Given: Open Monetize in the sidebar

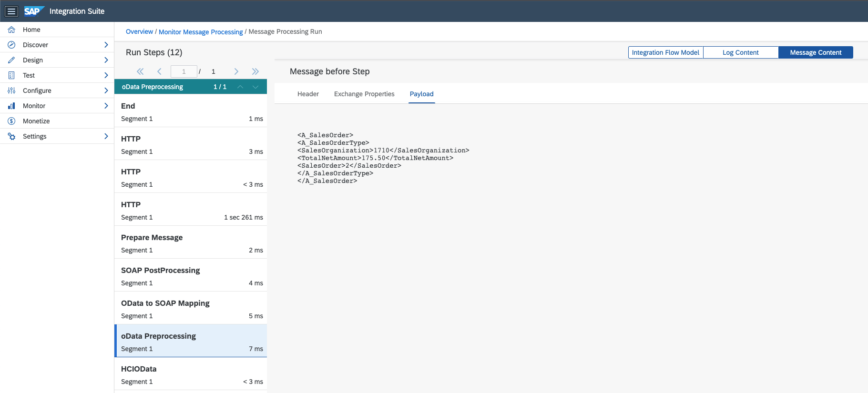Looking at the screenshot, I should (x=57, y=121).
